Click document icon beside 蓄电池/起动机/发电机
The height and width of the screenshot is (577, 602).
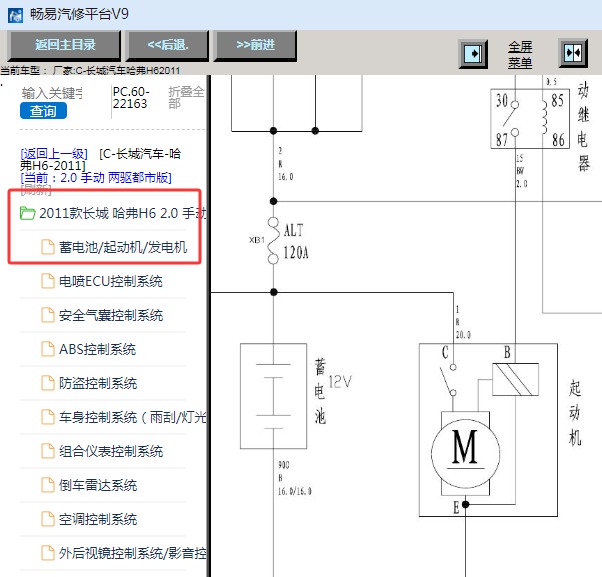point(48,247)
